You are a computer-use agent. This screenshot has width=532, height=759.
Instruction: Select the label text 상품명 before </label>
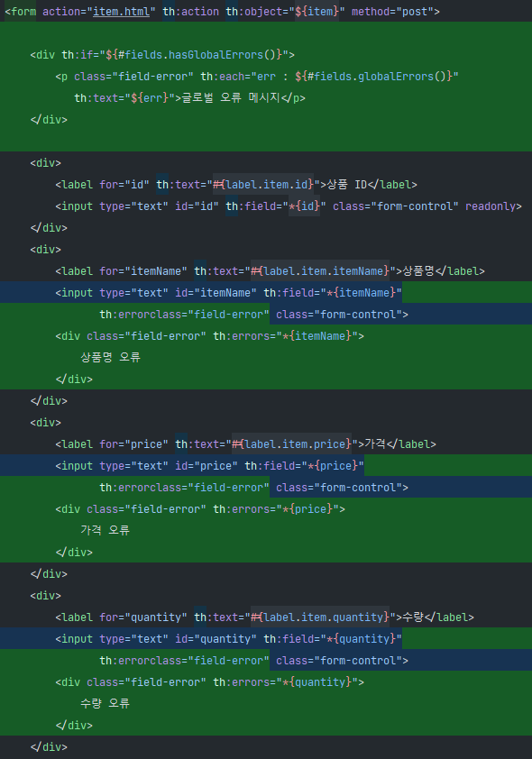[x=418, y=271]
